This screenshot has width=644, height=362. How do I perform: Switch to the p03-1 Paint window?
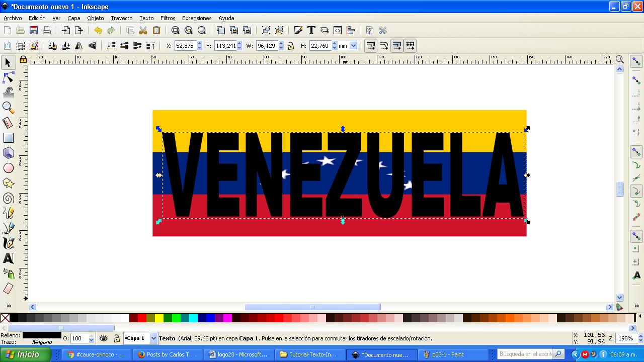(x=453, y=354)
